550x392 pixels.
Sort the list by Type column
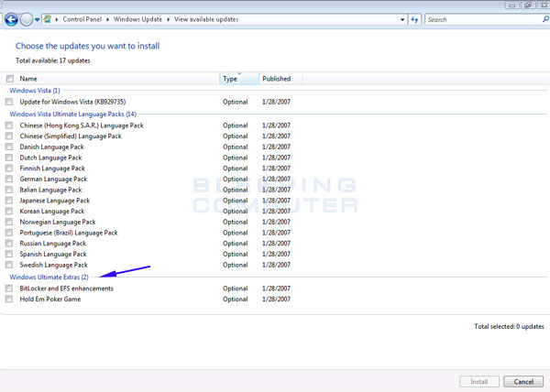[239, 79]
